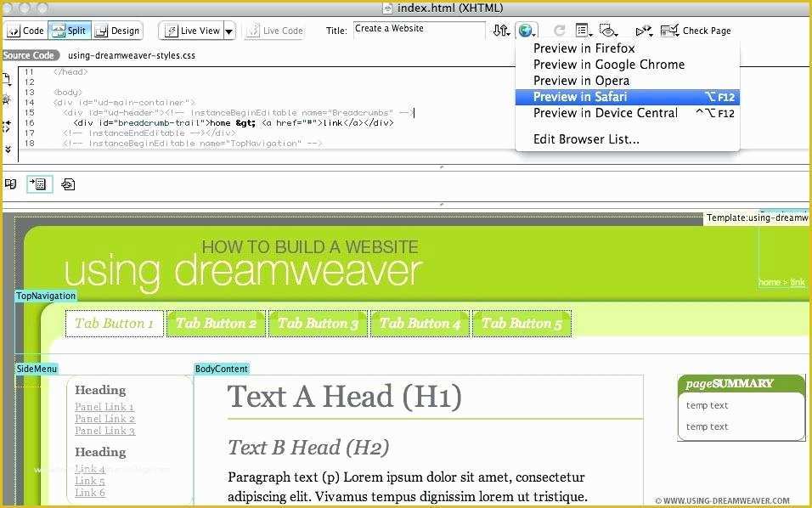Switch to Code view
Image resolution: width=812 pixels, height=508 pixels.
25,31
